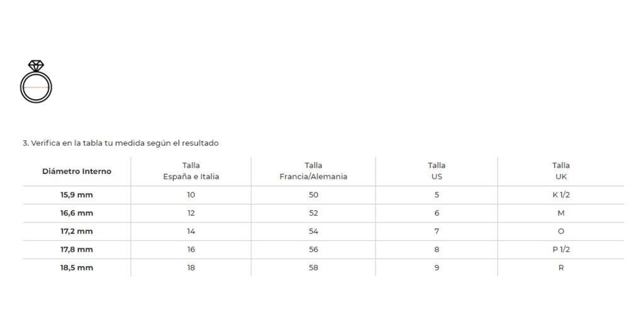
Task: Select Spain/Italy size 14 cell
Action: (191, 231)
